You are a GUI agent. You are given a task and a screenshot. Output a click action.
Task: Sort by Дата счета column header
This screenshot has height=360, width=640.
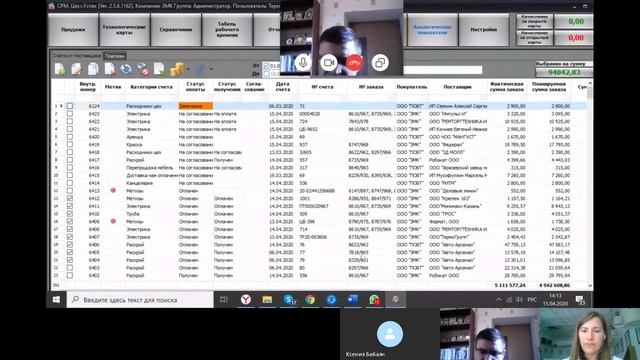pos(283,87)
